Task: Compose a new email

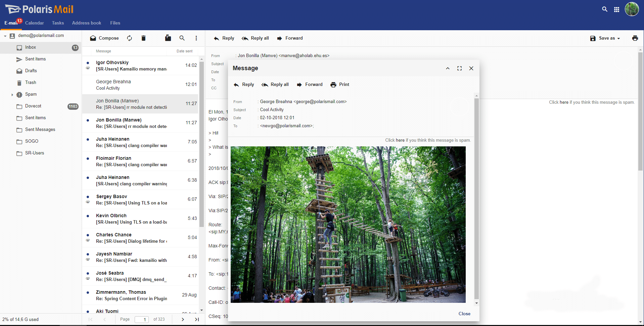Action: (104, 38)
